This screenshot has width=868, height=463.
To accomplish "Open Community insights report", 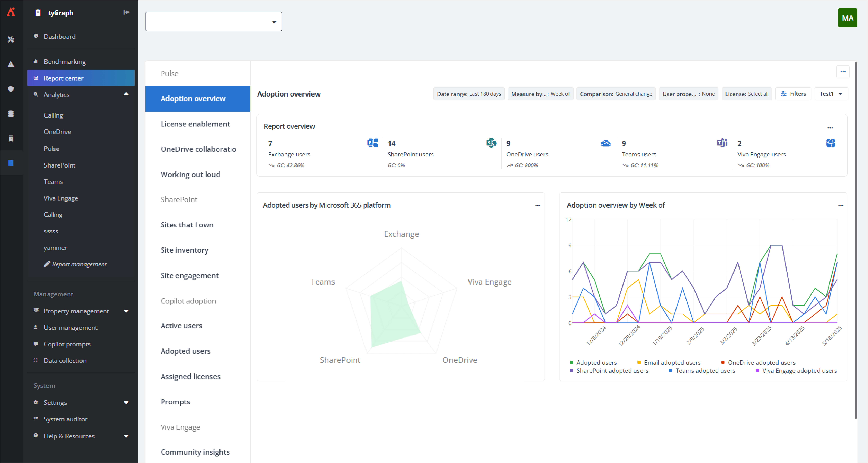I will tap(195, 452).
